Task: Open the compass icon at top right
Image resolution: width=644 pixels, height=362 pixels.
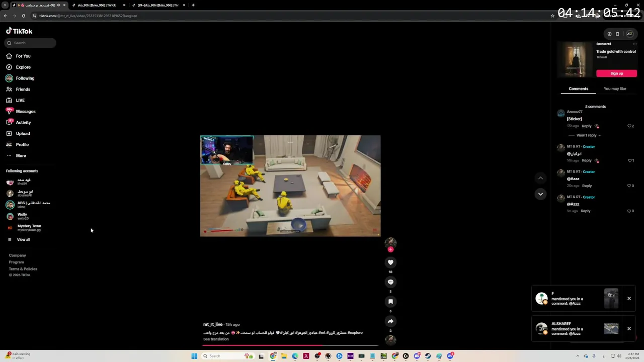Action: point(609,34)
